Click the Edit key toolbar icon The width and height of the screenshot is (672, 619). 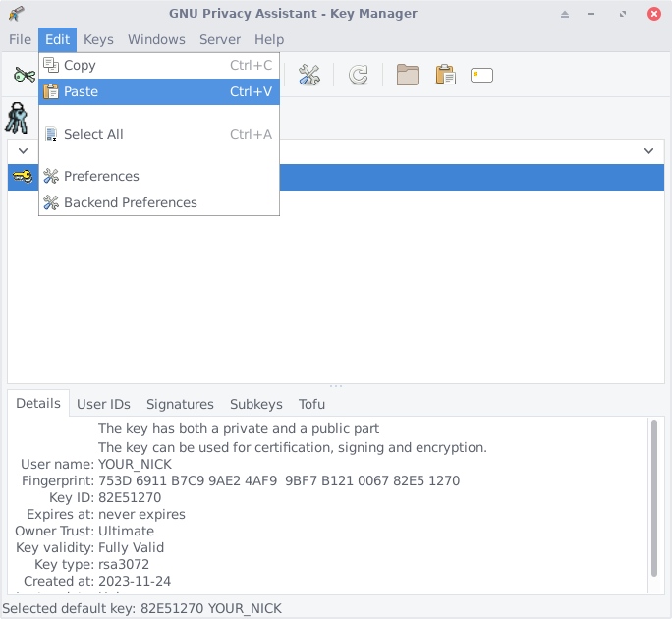(x=24, y=75)
